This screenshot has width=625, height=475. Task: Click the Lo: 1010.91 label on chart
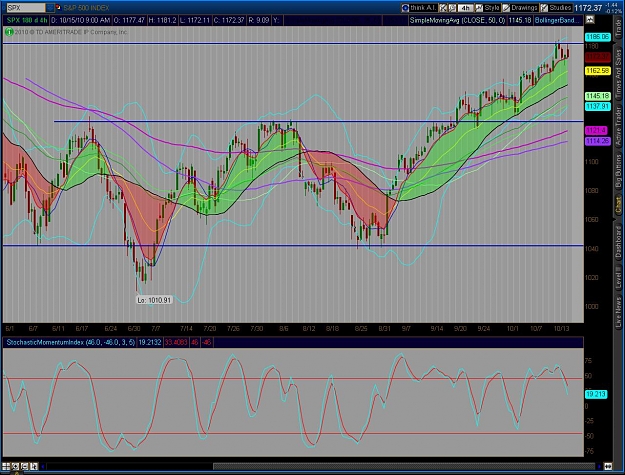[154, 300]
